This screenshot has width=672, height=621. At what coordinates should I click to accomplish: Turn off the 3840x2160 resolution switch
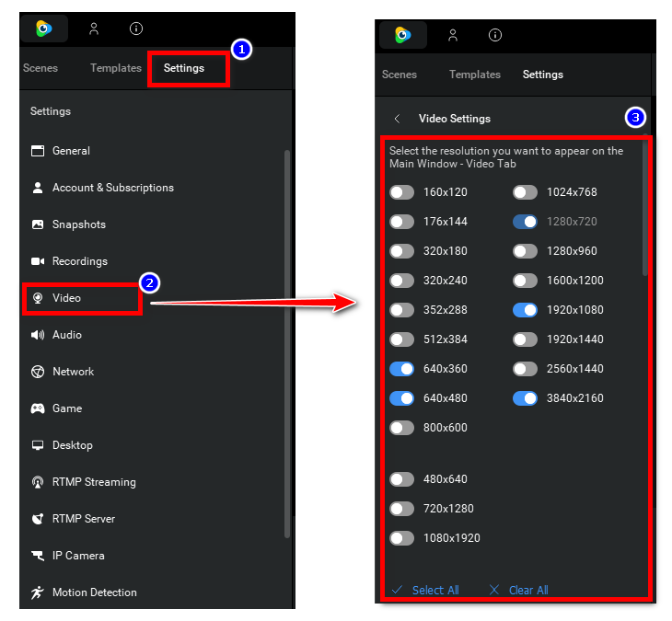(525, 398)
